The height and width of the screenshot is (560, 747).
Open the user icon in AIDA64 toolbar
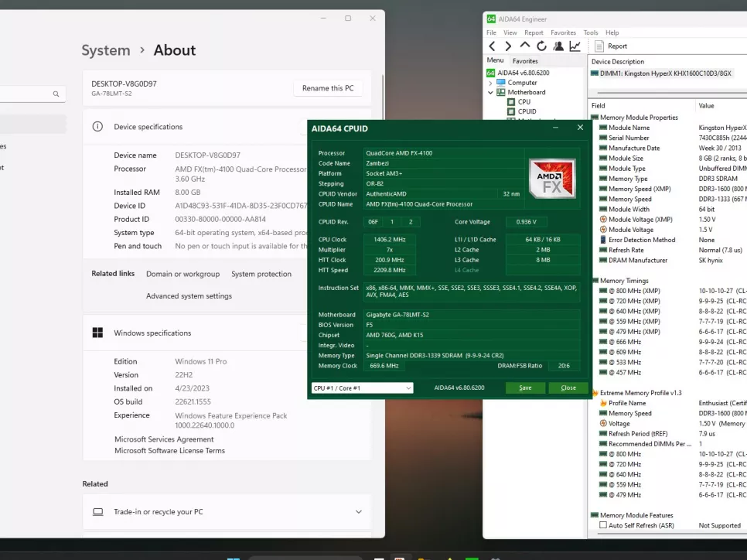558,46
